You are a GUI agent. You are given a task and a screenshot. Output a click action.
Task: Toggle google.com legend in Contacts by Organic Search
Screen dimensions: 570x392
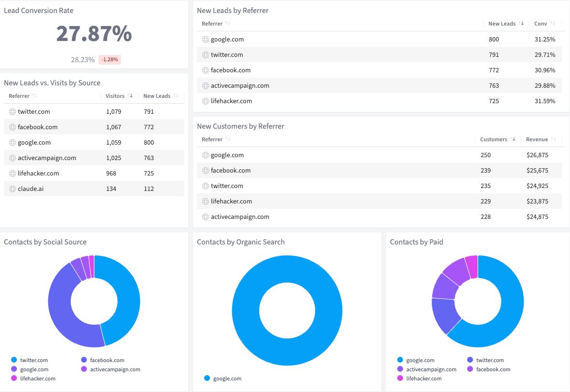pos(222,378)
